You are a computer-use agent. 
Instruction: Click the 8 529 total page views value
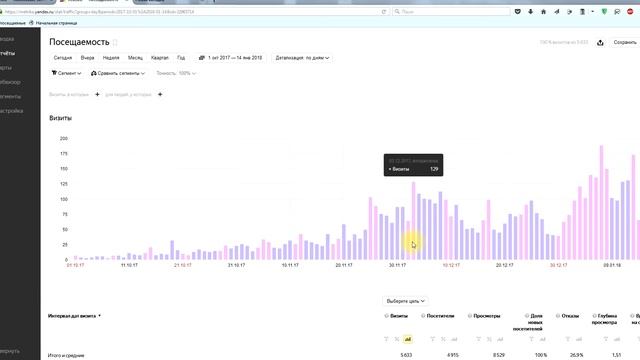coord(499,356)
